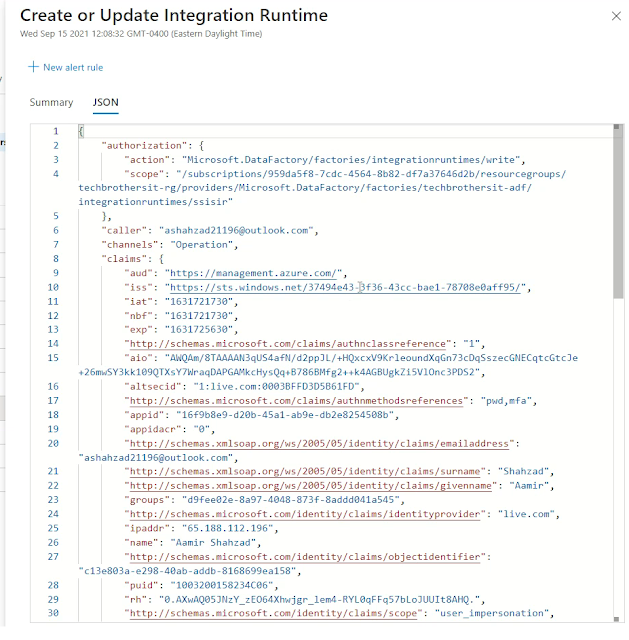Click the "claims" key on line 8
The image size is (629, 640).
click(x=124, y=259)
